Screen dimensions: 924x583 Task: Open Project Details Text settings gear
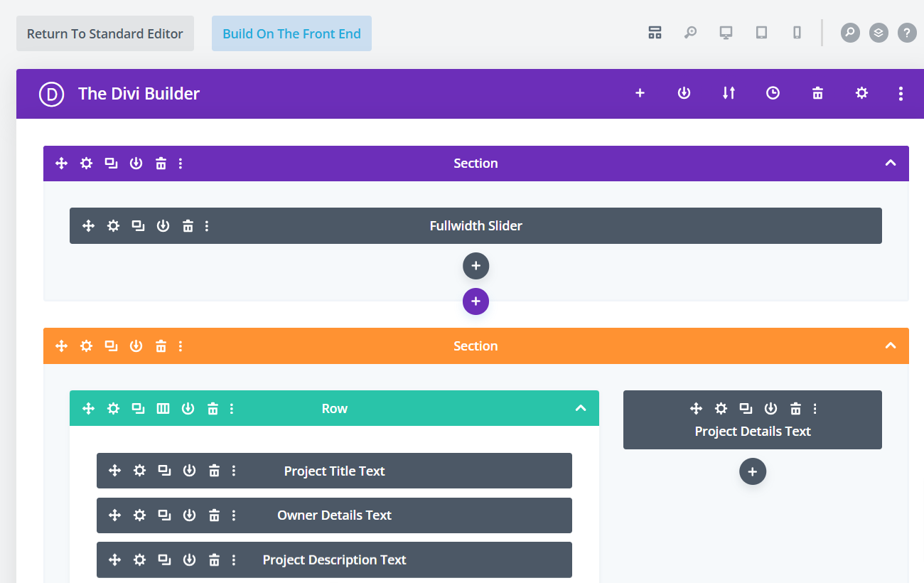click(721, 408)
